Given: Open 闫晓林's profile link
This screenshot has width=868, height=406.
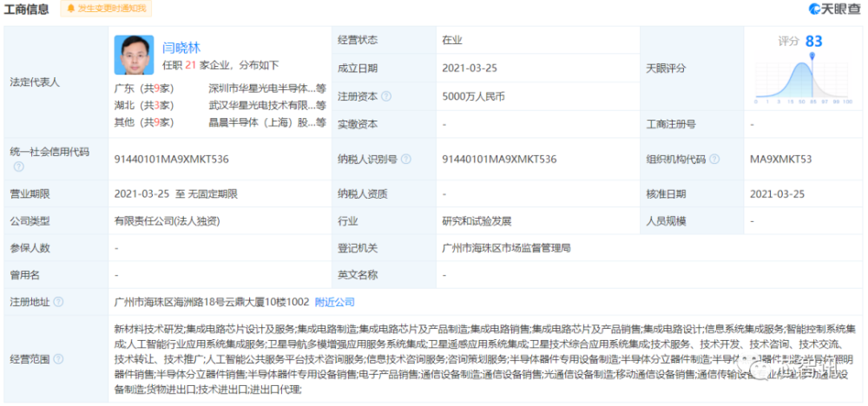Looking at the screenshot, I should [x=181, y=48].
